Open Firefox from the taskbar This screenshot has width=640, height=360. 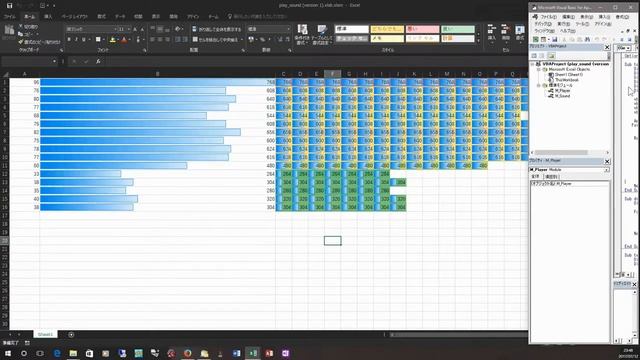187,353
